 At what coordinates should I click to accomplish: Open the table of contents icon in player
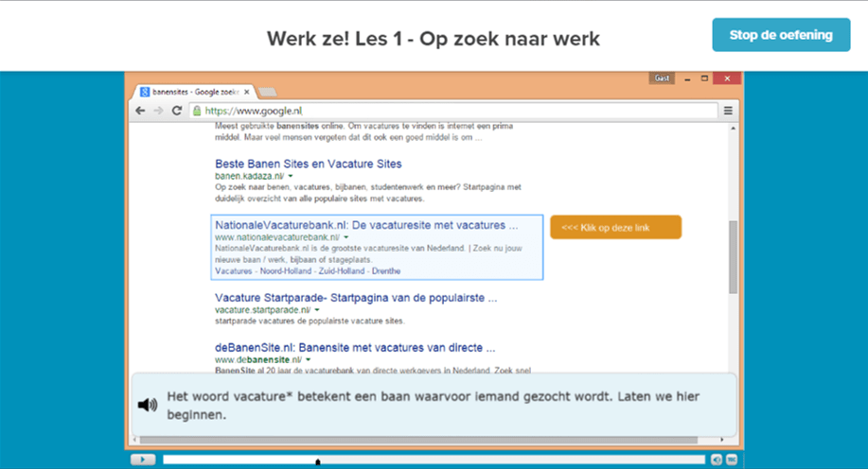[732, 460]
